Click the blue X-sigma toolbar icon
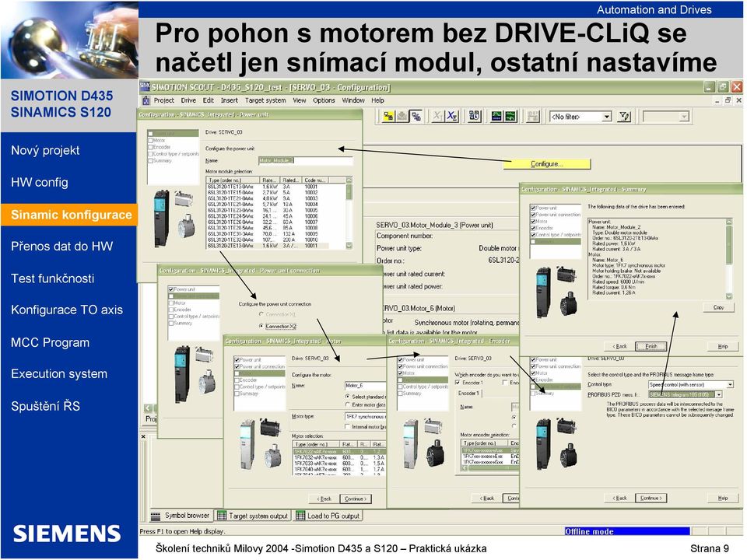Screen dimensions: 747x560 [x=451, y=116]
